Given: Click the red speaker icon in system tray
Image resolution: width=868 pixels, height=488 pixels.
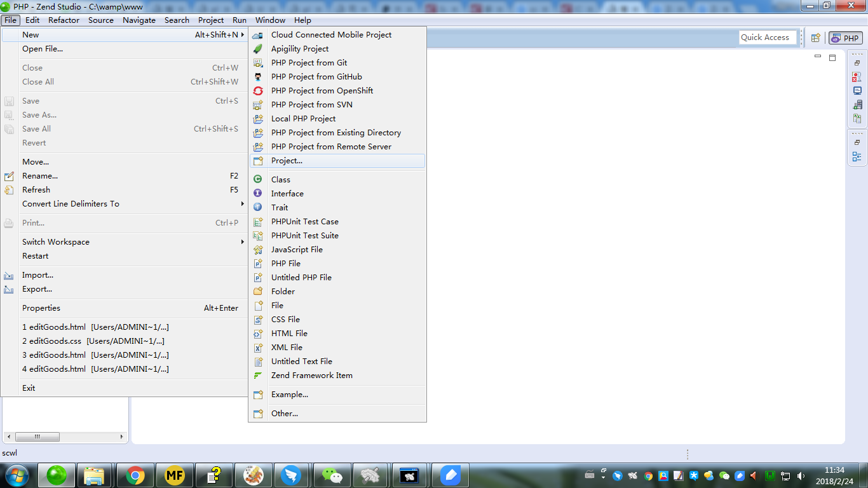Looking at the screenshot, I should tap(754, 475).
